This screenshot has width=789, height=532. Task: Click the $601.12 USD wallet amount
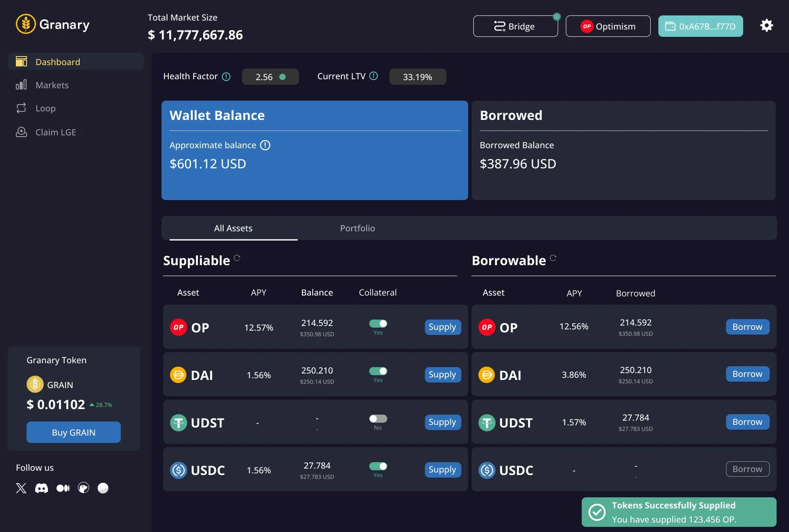click(x=208, y=164)
